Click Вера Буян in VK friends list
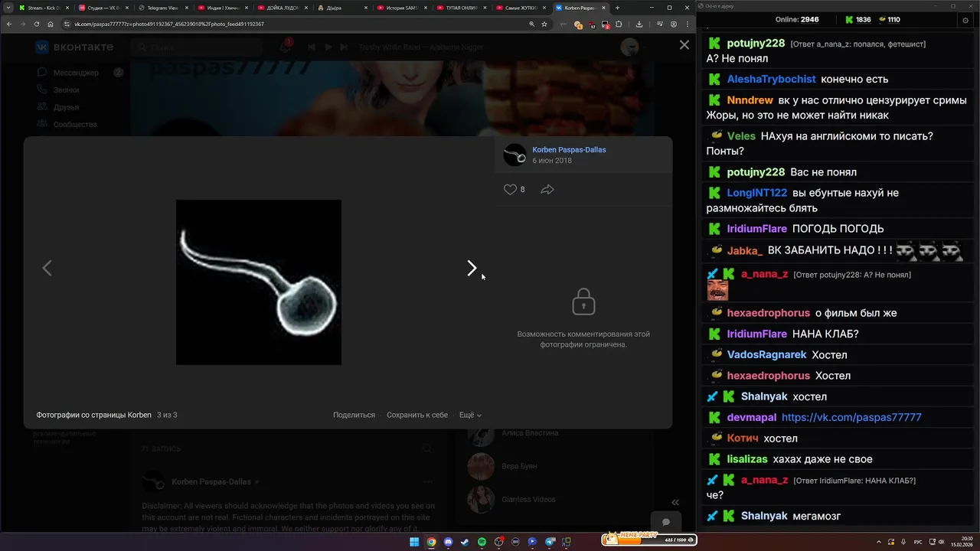Screen dimensions: 980x551 [519, 466]
